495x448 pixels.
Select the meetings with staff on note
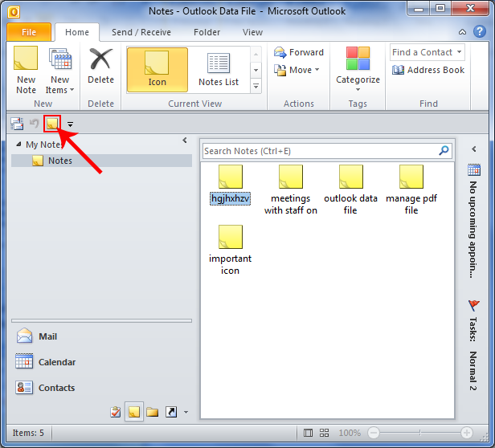[x=290, y=190]
